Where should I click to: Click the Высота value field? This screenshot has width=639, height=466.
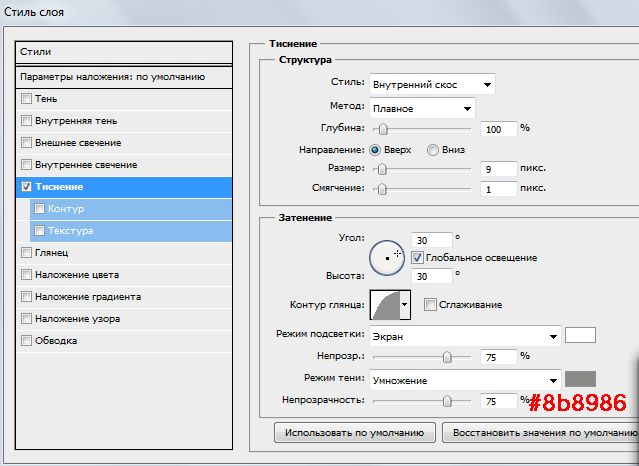(432, 276)
